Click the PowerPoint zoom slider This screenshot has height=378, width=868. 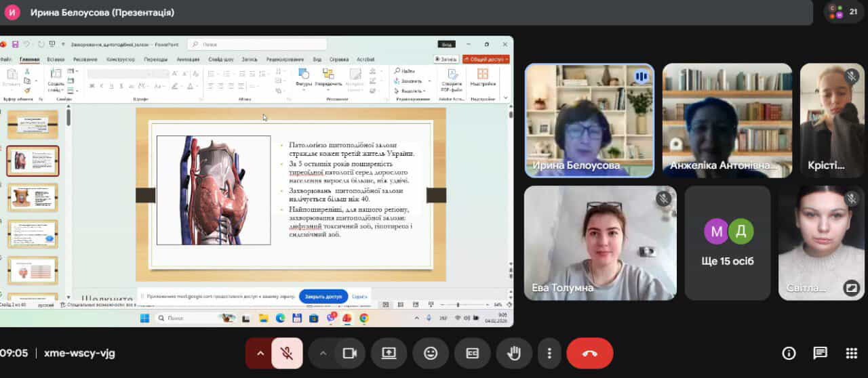coord(458,305)
